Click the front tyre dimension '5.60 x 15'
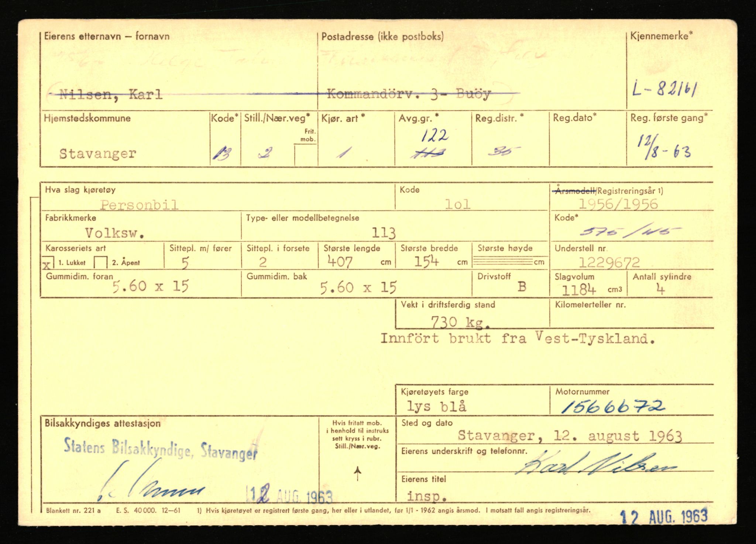 click(x=151, y=286)
